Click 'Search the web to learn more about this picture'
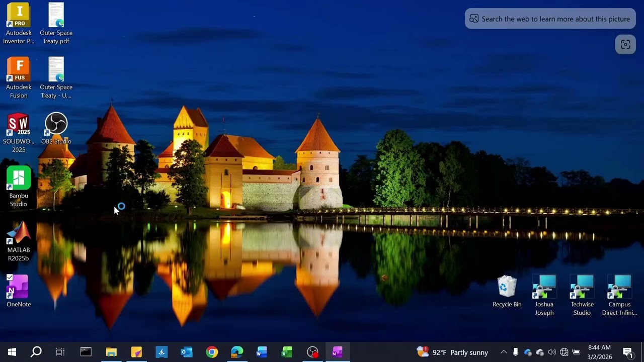The width and height of the screenshot is (644, 362). (550, 19)
